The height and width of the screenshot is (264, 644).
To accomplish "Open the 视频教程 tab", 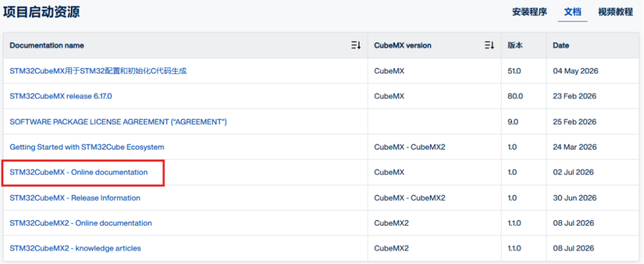I will point(615,12).
